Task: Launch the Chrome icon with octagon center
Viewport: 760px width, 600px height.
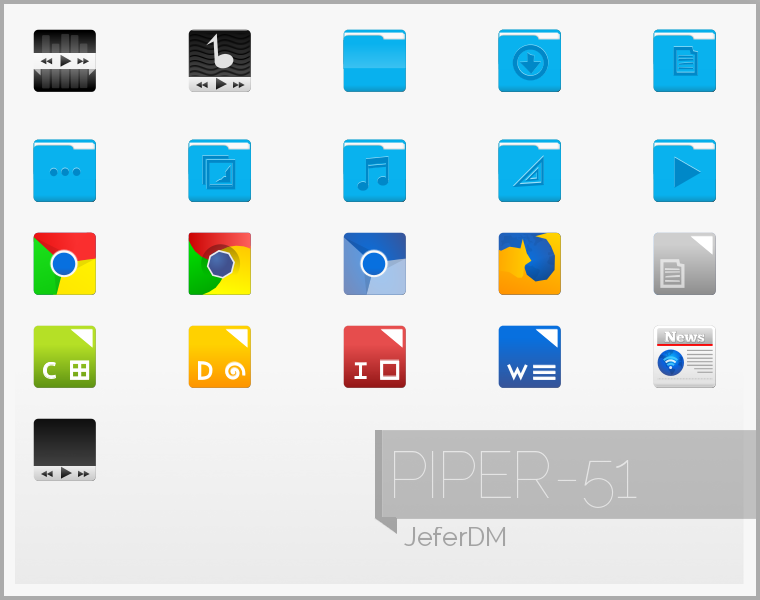Action: click(x=220, y=264)
